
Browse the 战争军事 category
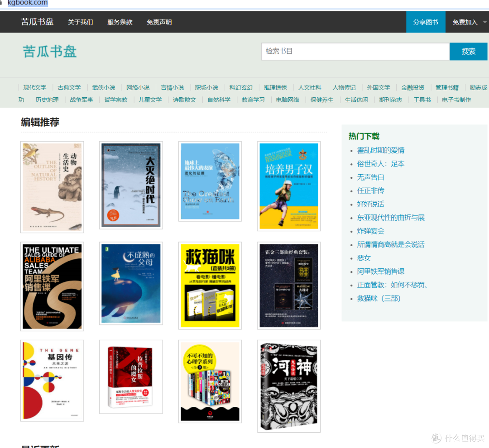click(x=81, y=100)
